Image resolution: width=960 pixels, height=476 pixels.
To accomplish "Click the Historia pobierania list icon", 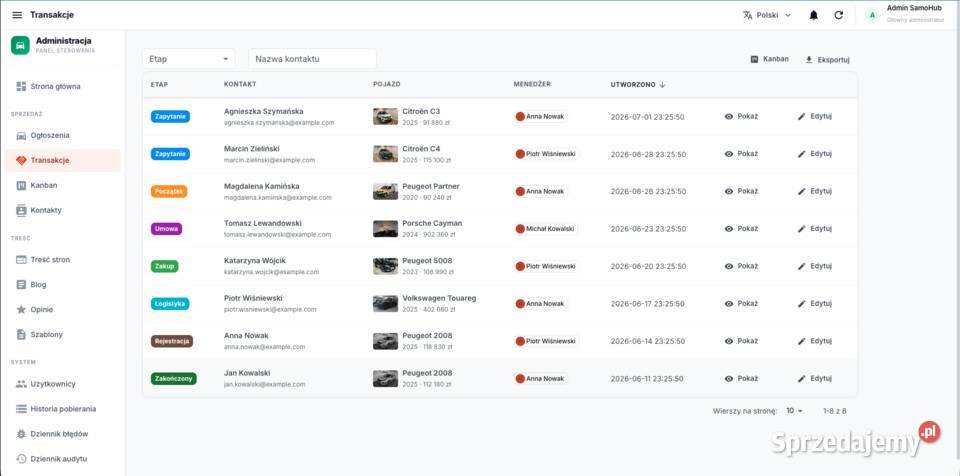I will click(x=21, y=409).
